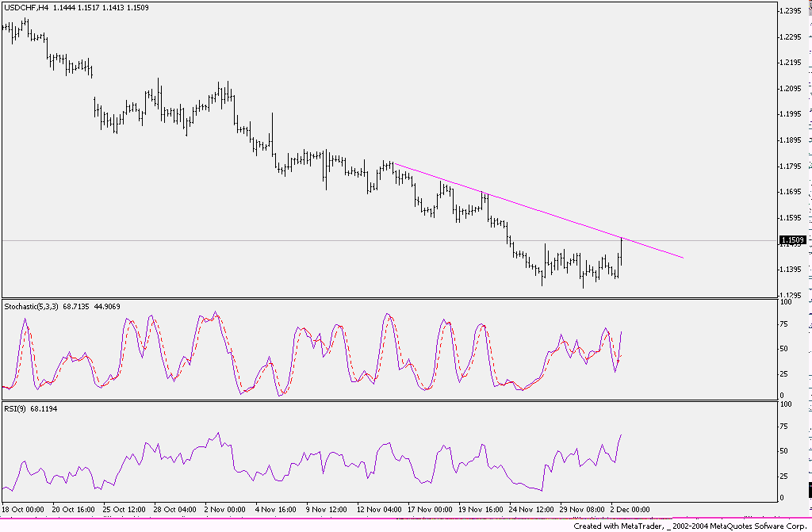
Task: Click the 1.1595 price axis label
Action: (x=791, y=217)
